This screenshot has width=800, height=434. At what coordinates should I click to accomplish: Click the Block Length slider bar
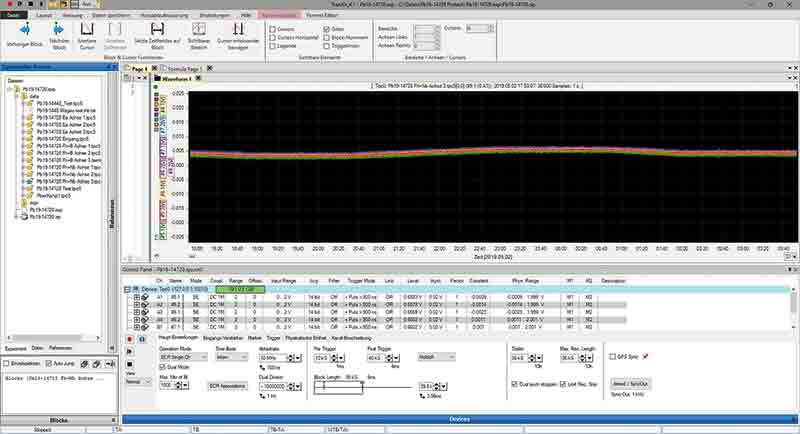(363, 387)
